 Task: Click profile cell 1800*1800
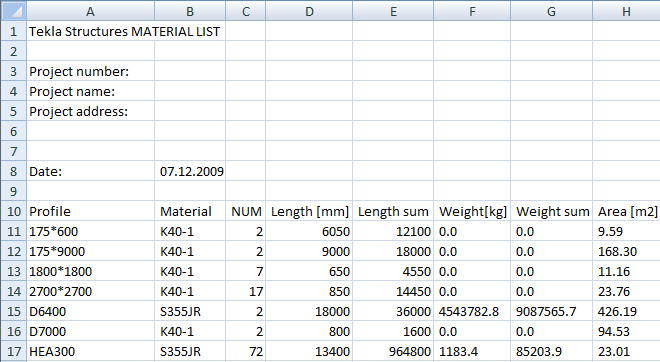point(90,272)
